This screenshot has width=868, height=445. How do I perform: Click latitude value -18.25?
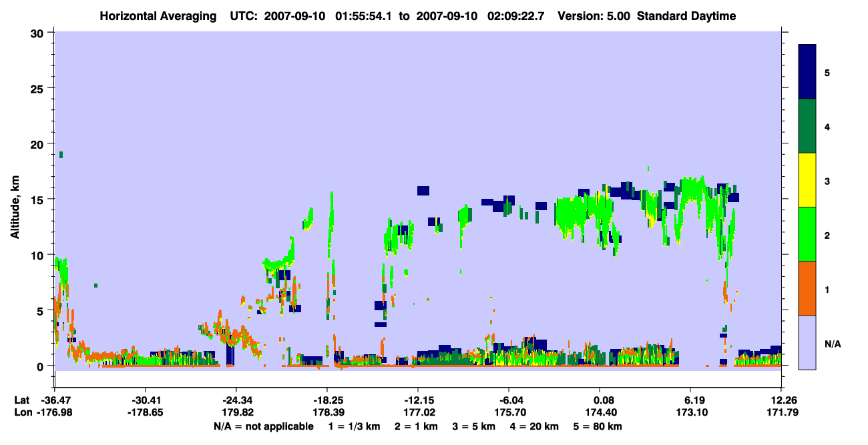point(327,400)
